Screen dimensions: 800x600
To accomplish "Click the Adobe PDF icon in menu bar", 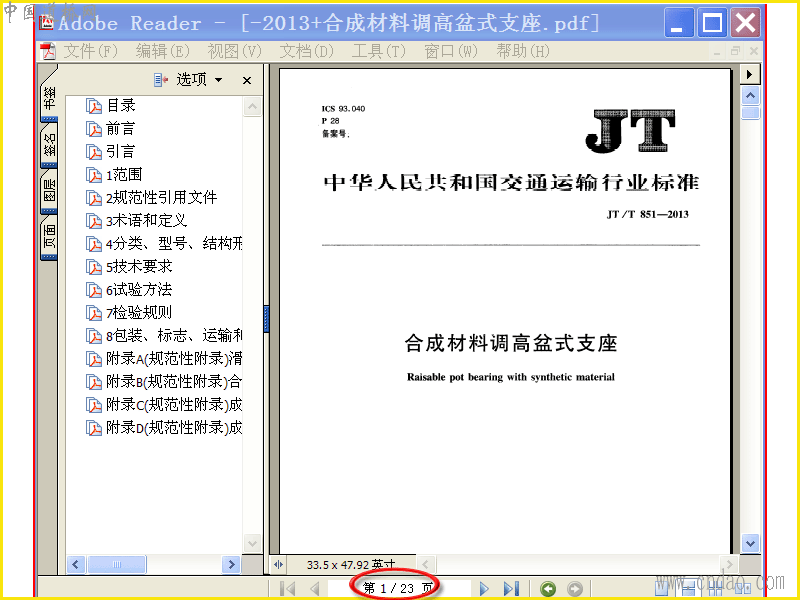I will 48,51.
